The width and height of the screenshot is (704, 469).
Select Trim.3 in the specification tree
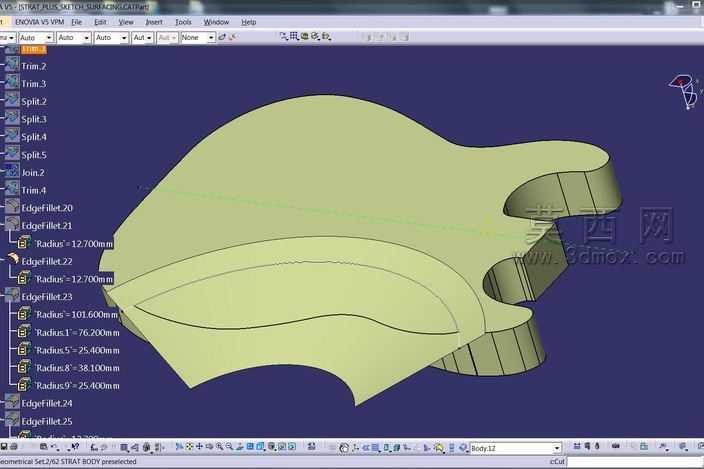pyautogui.click(x=34, y=83)
